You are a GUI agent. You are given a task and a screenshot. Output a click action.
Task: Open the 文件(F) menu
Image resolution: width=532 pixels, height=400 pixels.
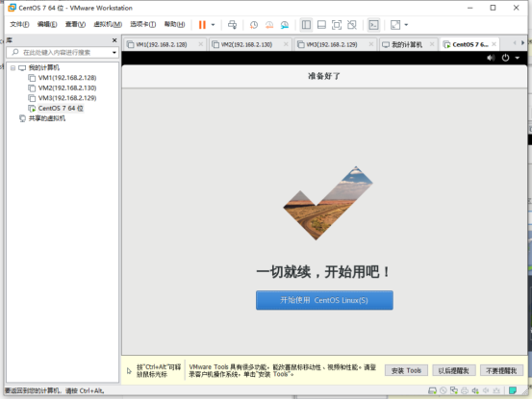19,24
